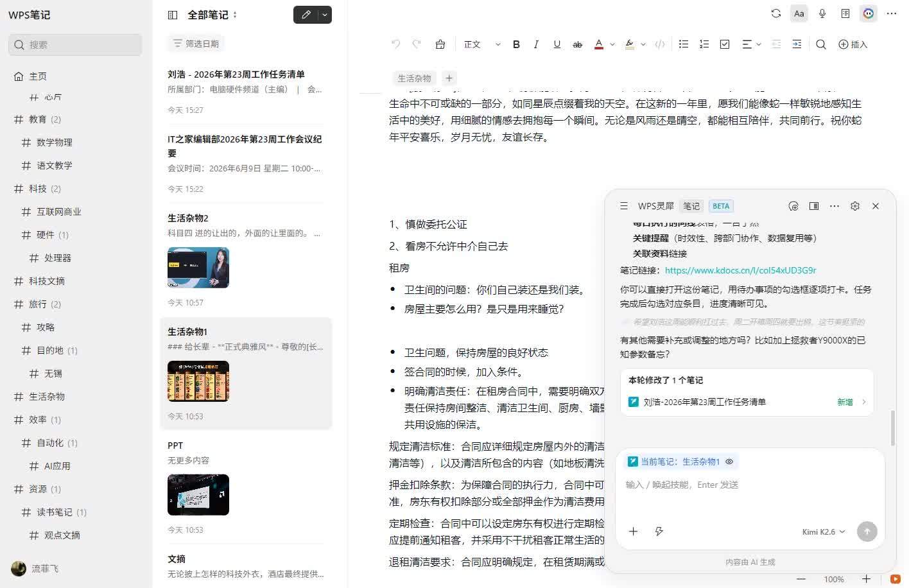The image size is (909, 588).
Task: Apply numbered list formatting
Action: pyautogui.click(x=704, y=44)
